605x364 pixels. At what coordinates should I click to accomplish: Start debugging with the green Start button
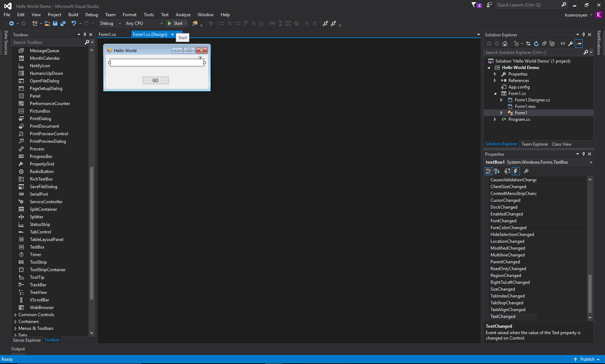coord(176,23)
